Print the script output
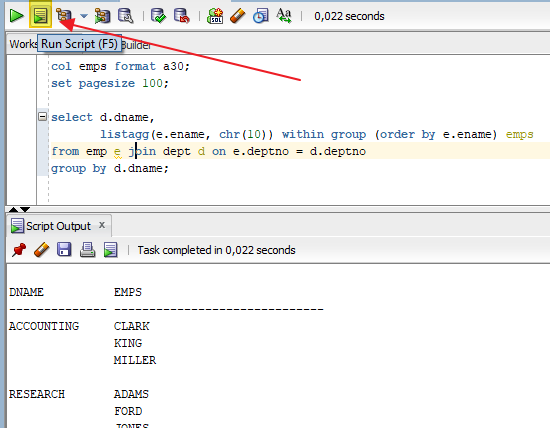The image size is (550, 428). click(x=87, y=250)
